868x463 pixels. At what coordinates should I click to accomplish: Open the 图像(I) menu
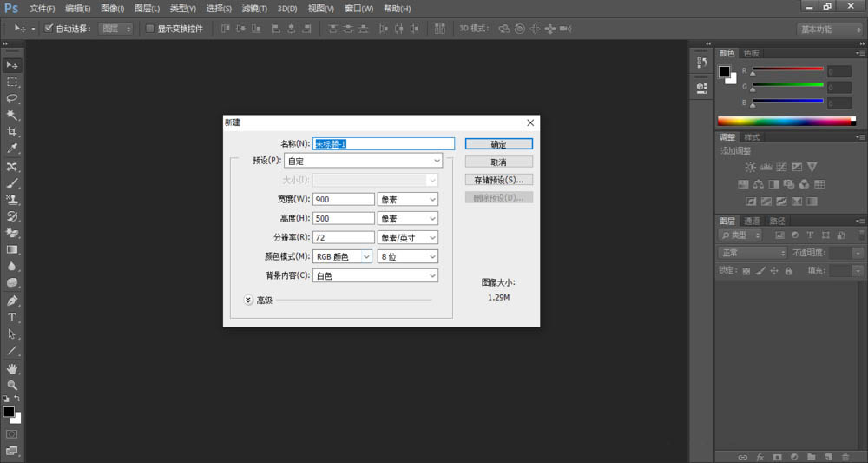tap(113, 9)
